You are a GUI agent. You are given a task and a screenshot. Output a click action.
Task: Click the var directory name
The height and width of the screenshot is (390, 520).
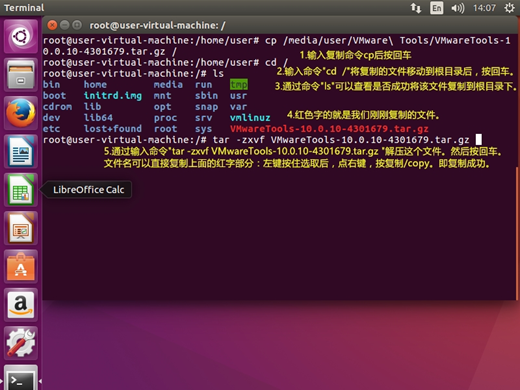238,107
